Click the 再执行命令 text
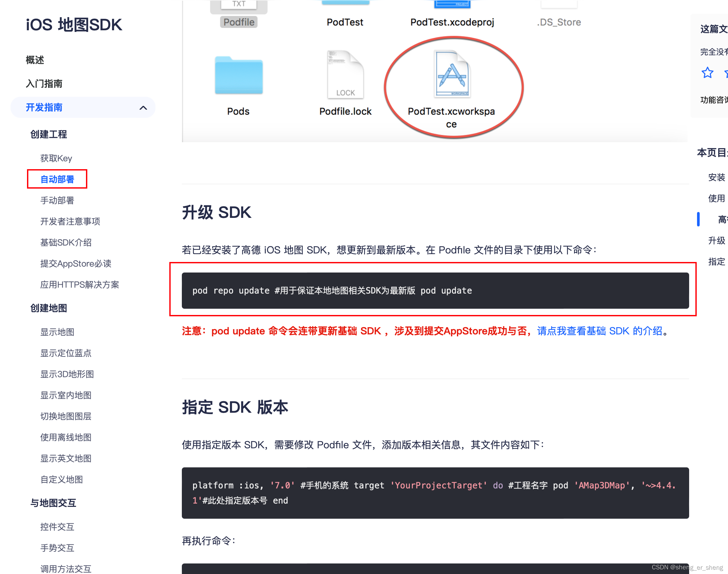 click(x=209, y=541)
